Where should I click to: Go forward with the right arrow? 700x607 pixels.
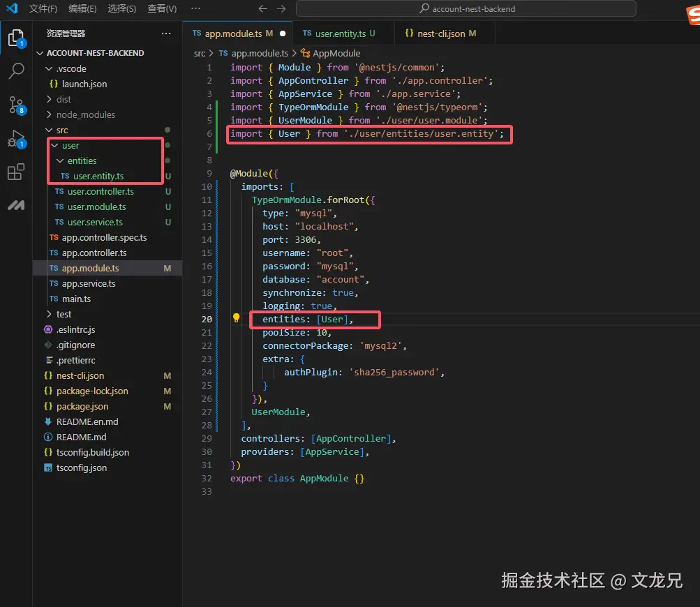click(x=281, y=8)
